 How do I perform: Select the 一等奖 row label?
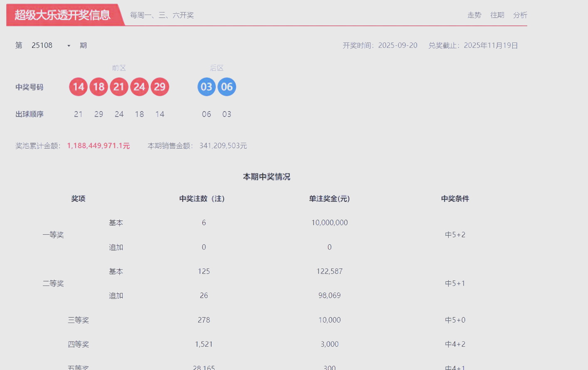(53, 235)
